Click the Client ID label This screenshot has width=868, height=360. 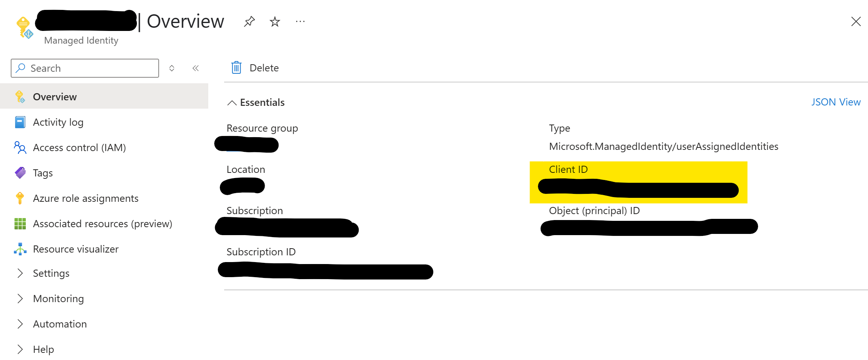pos(568,169)
